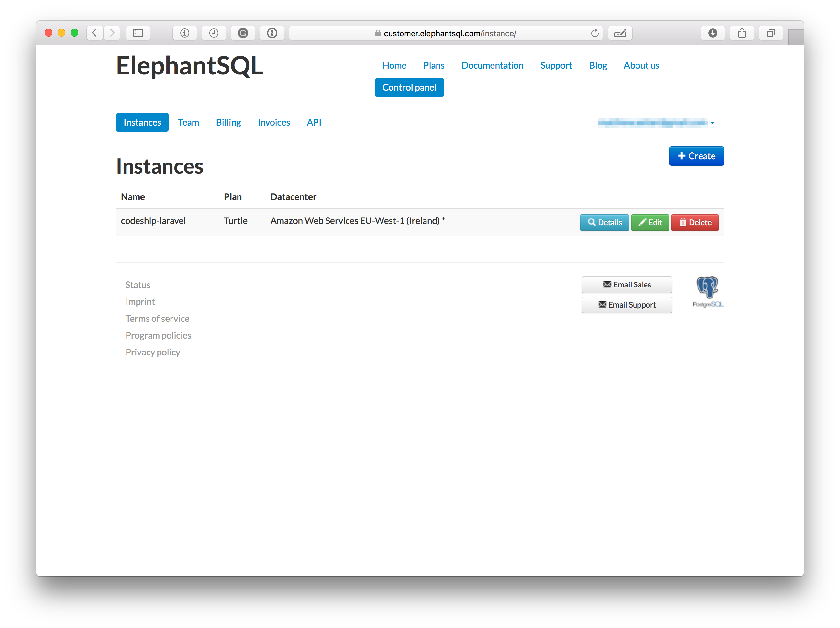Open the Blog nav link
The width and height of the screenshot is (840, 628).
pyautogui.click(x=598, y=65)
